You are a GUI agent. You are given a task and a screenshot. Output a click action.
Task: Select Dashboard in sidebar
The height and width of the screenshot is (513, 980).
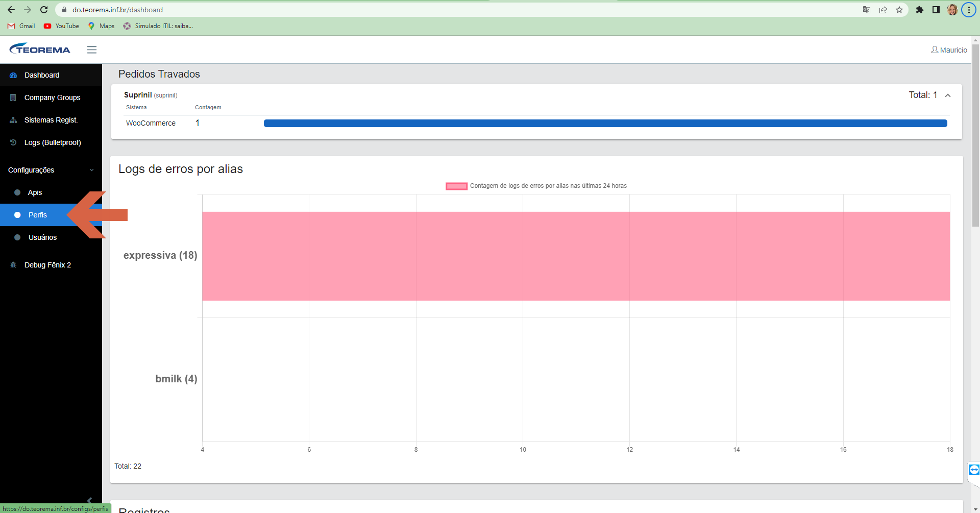pyautogui.click(x=51, y=75)
